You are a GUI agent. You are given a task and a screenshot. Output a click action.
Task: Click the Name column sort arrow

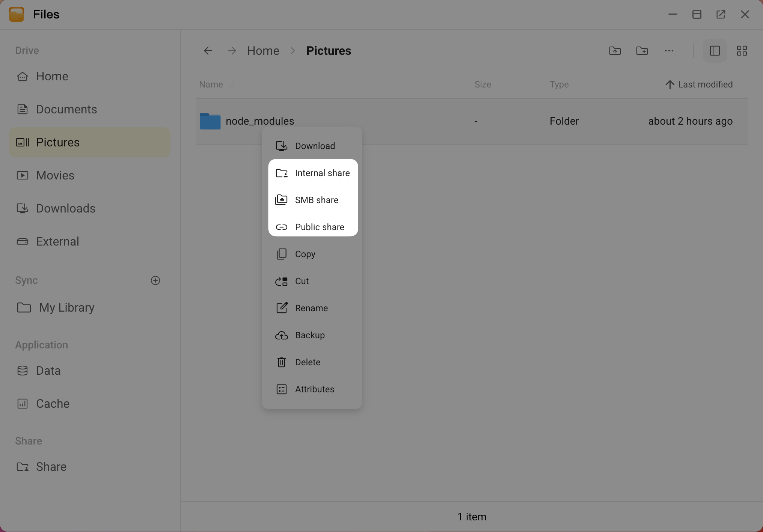pyautogui.click(x=232, y=84)
